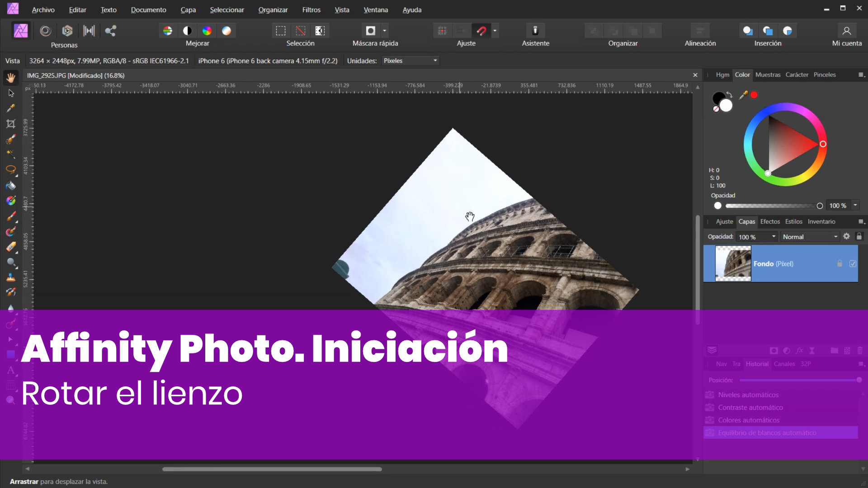Switch to the Inventario tab

click(821, 221)
